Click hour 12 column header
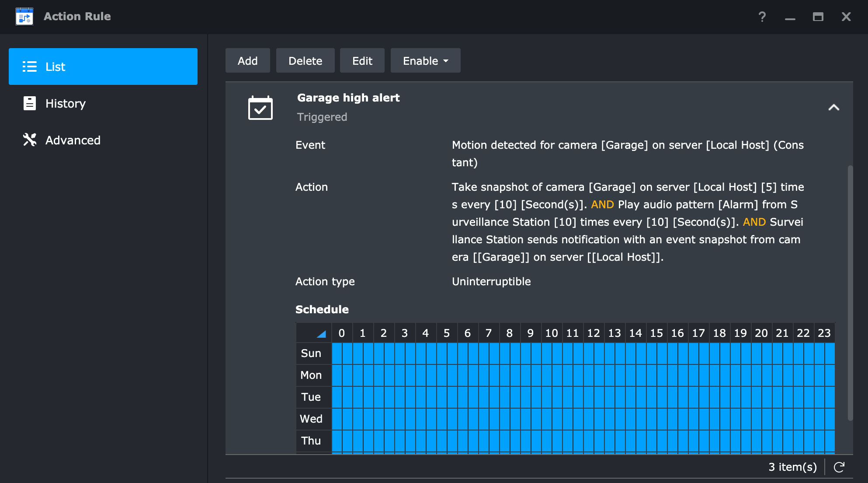868x483 pixels. pyautogui.click(x=594, y=333)
